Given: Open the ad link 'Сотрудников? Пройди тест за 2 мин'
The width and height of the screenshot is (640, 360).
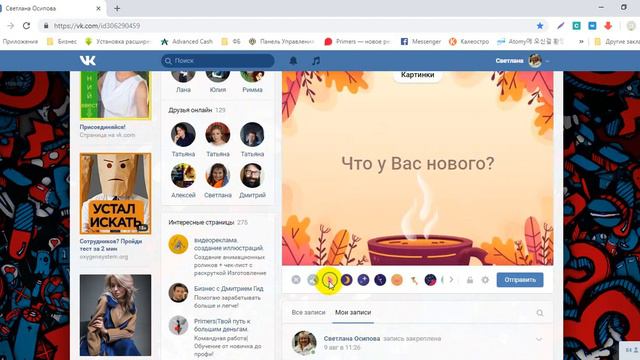Looking at the screenshot, I should (x=111, y=245).
